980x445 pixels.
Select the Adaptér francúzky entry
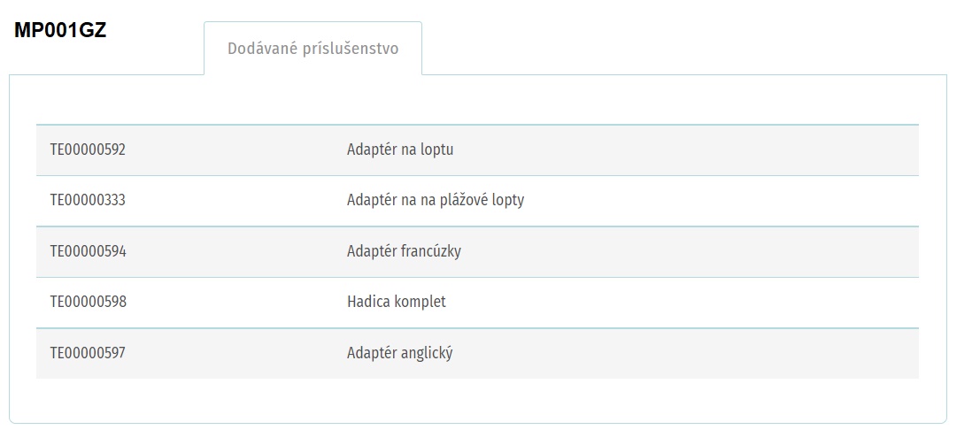point(404,251)
